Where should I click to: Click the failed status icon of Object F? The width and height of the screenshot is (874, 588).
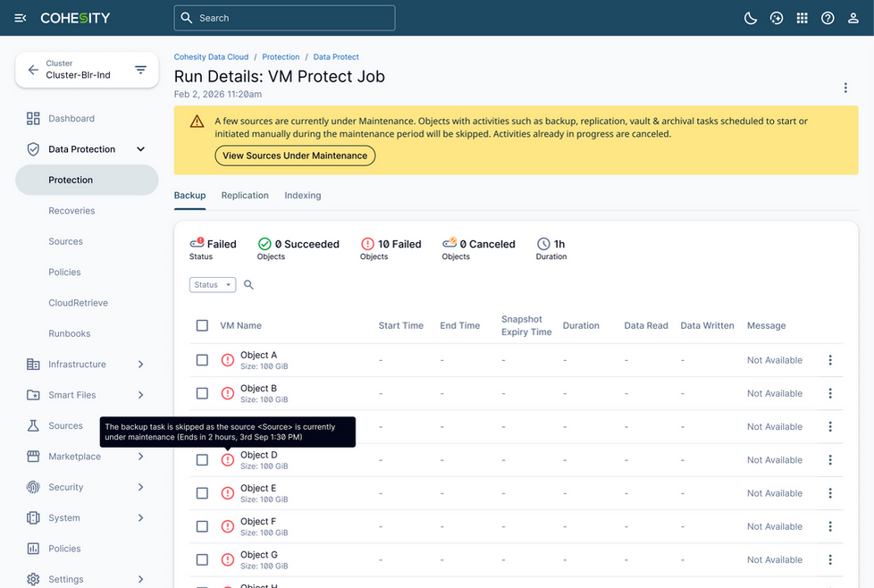(x=227, y=526)
